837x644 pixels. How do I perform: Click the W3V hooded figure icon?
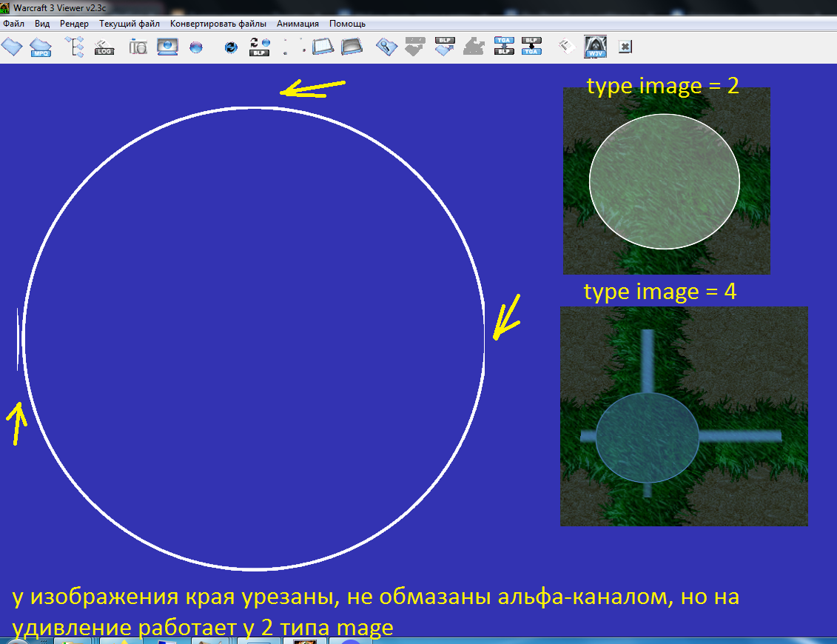click(595, 47)
